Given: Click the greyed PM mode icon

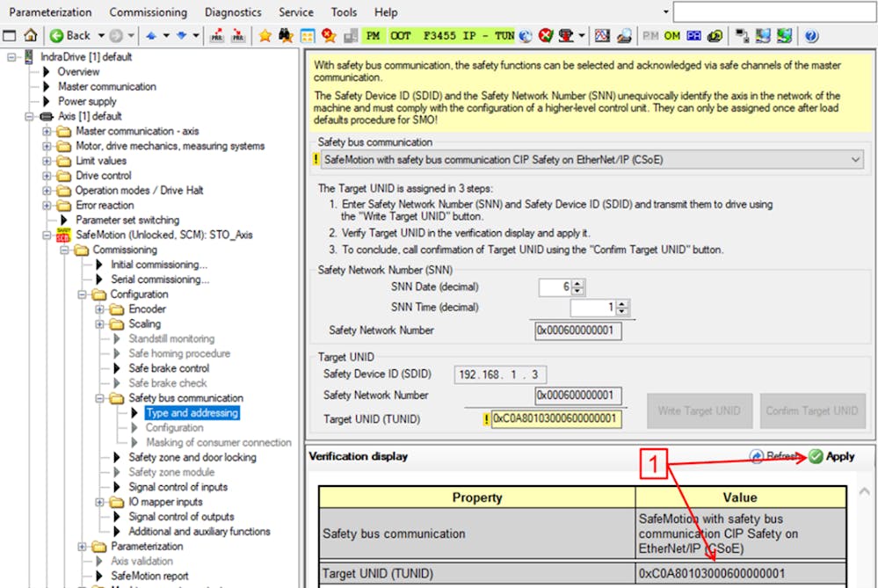Looking at the screenshot, I should tap(650, 36).
